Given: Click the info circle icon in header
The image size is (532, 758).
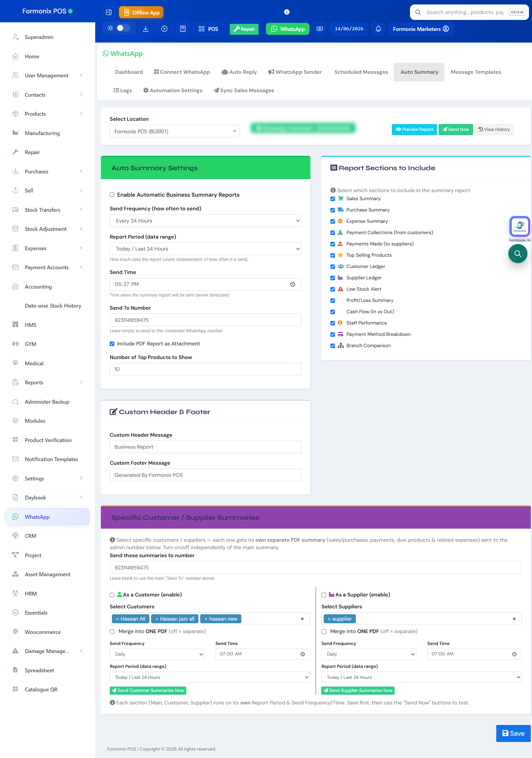Looking at the screenshot, I should [287, 12].
